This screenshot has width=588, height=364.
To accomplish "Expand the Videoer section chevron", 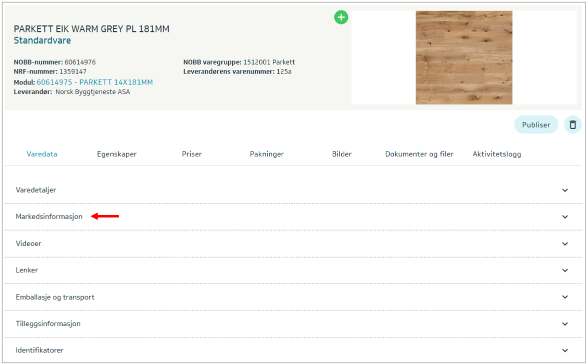I will [x=565, y=244].
